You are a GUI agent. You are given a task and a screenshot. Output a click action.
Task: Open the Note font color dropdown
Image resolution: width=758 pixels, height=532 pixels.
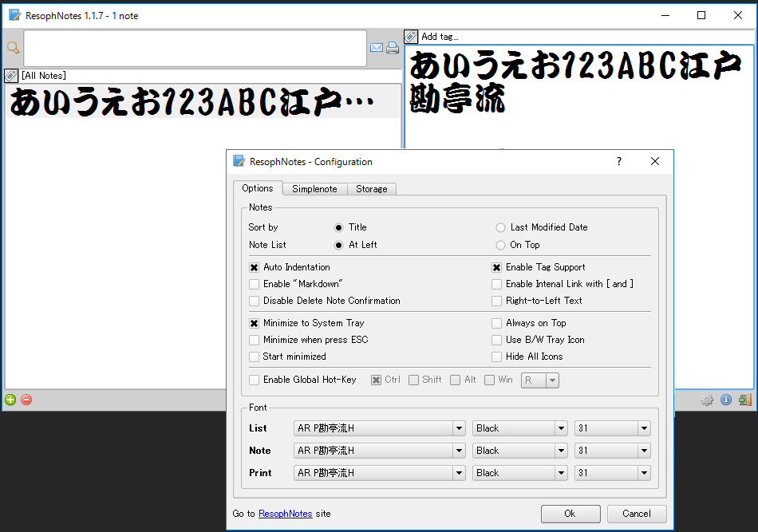coord(519,451)
